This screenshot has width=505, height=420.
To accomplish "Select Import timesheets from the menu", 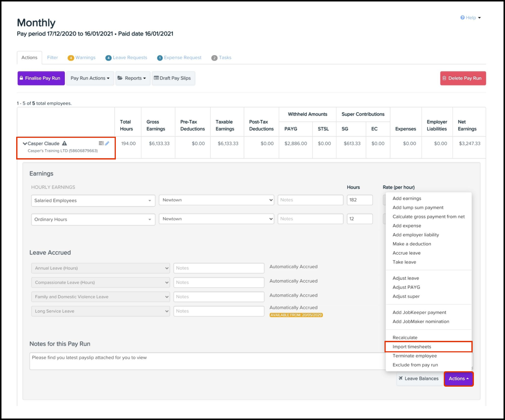I will point(412,347).
